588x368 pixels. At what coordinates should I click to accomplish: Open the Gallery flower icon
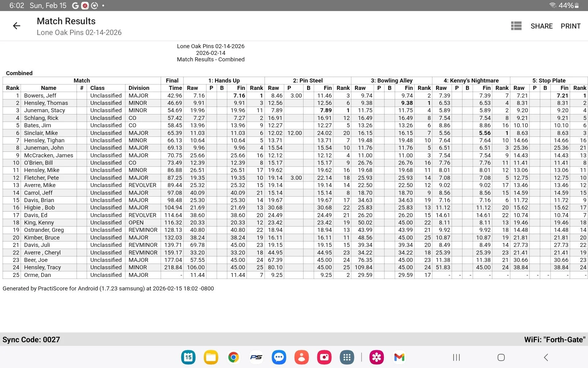(377, 357)
